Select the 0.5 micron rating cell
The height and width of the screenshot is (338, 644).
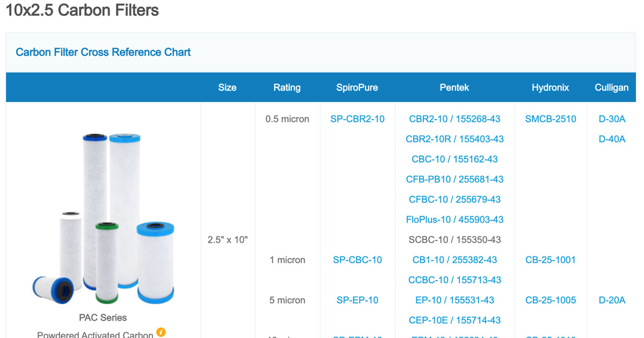coord(288,119)
